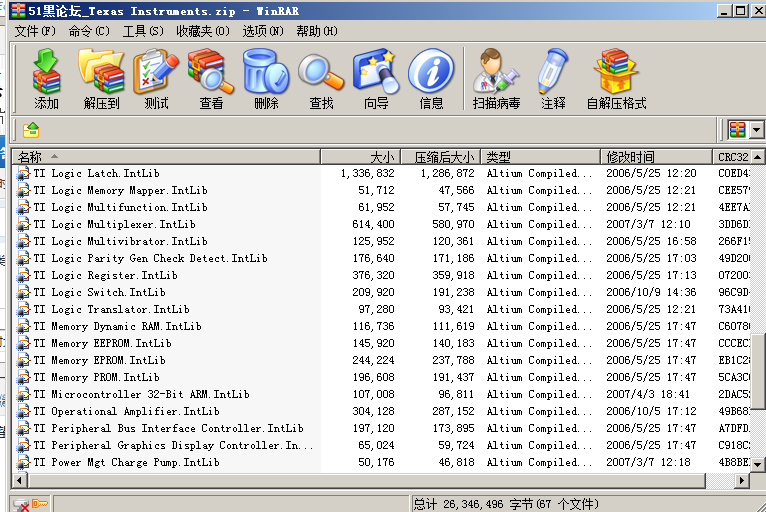Viewport: 766px width, 512px height.
Task: Sort by Size (大小) column header
Action: pos(361,157)
